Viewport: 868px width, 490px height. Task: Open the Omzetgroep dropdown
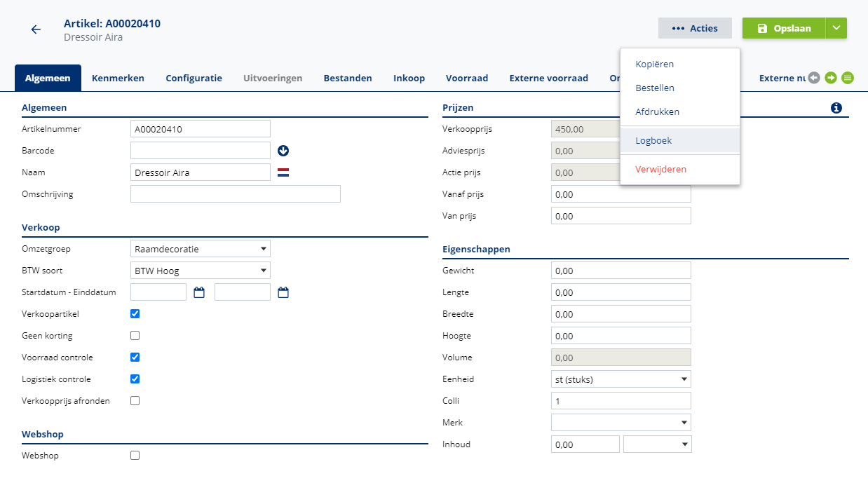coord(201,249)
